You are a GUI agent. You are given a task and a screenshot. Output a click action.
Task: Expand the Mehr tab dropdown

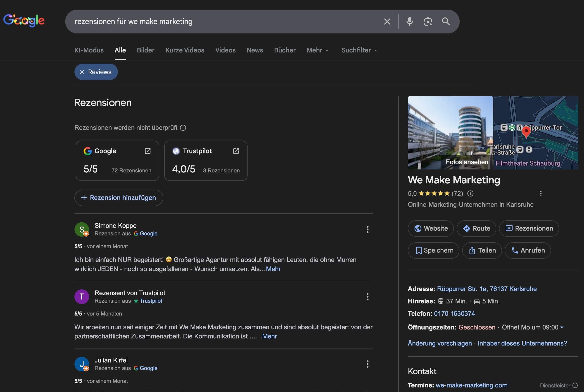(317, 50)
